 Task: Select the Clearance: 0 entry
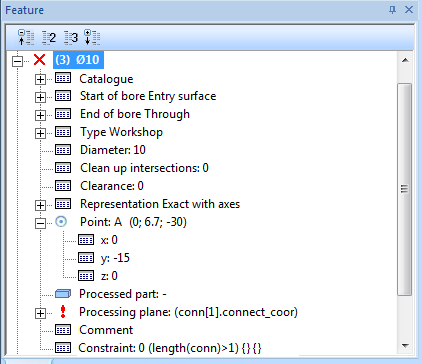pos(112,186)
